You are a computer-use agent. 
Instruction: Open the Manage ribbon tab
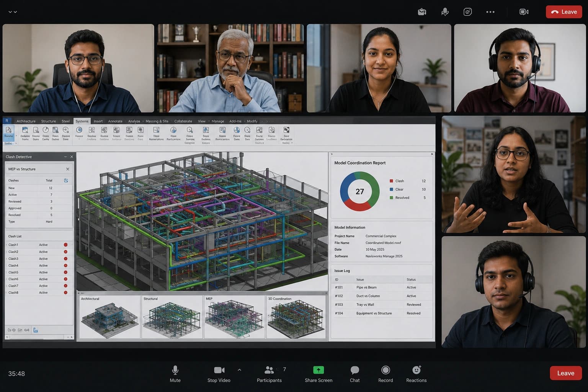pos(218,121)
